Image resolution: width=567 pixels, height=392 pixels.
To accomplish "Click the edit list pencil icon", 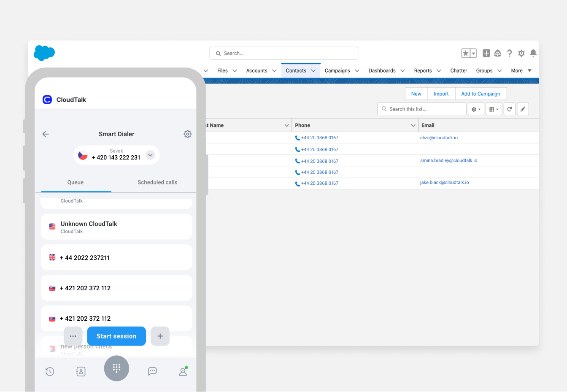I will [x=523, y=109].
